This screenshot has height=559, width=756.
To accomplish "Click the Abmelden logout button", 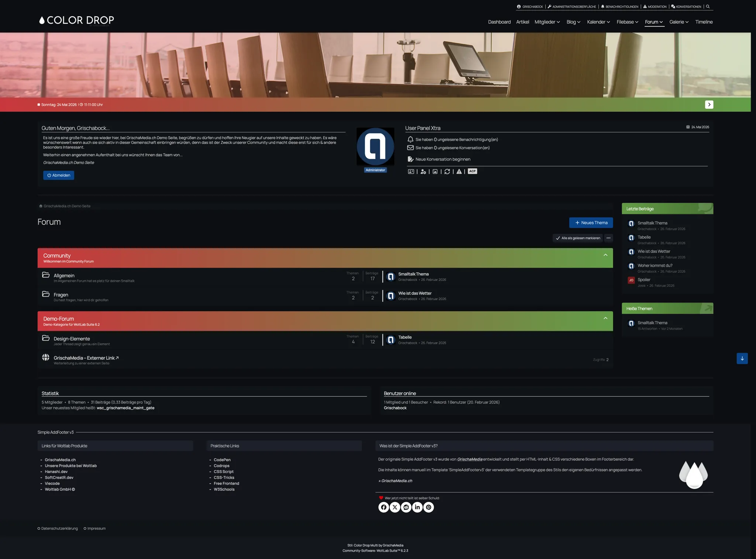I will point(59,175).
